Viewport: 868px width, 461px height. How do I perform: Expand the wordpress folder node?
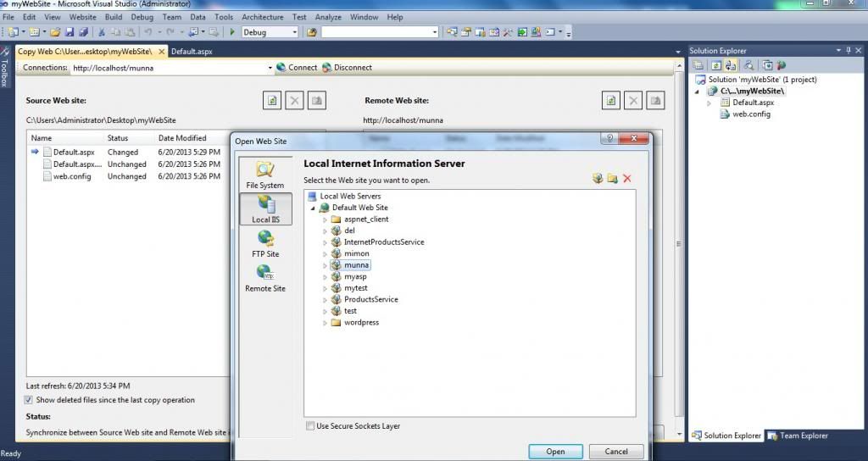point(325,323)
